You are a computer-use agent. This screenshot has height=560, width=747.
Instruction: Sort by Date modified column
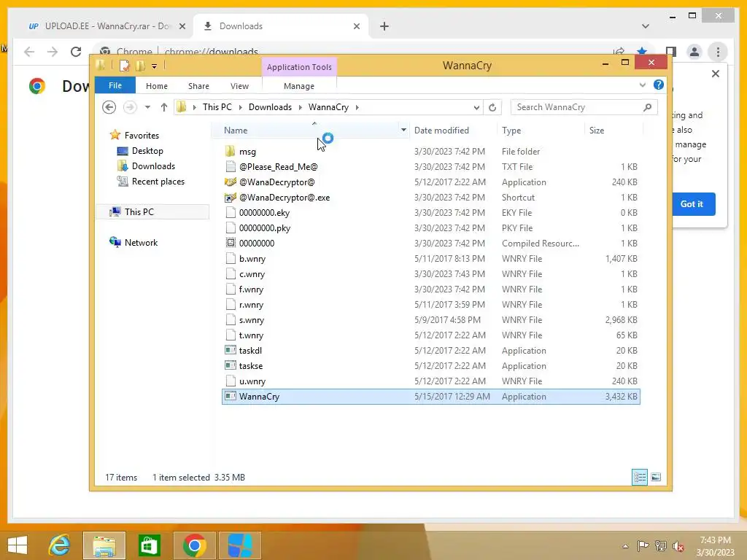click(441, 130)
